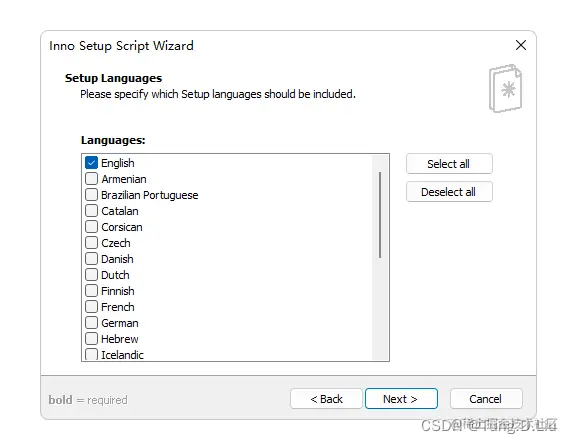Viewport: 571px width, 444px height.
Task: Check the Armenian checkbox
Action: click(91, 178)
